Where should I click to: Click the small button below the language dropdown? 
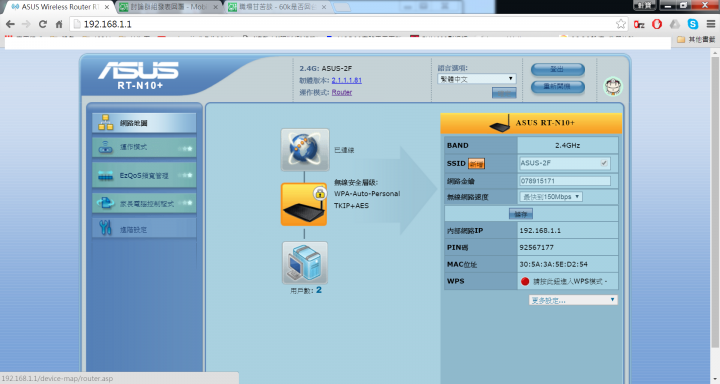point(504,93)
